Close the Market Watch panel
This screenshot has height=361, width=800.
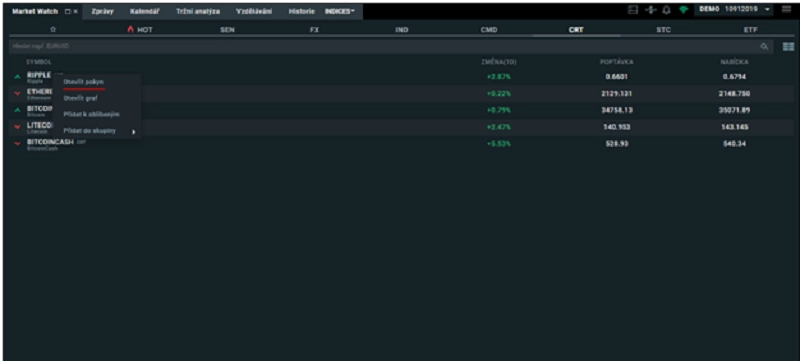[x=76, y=11]
